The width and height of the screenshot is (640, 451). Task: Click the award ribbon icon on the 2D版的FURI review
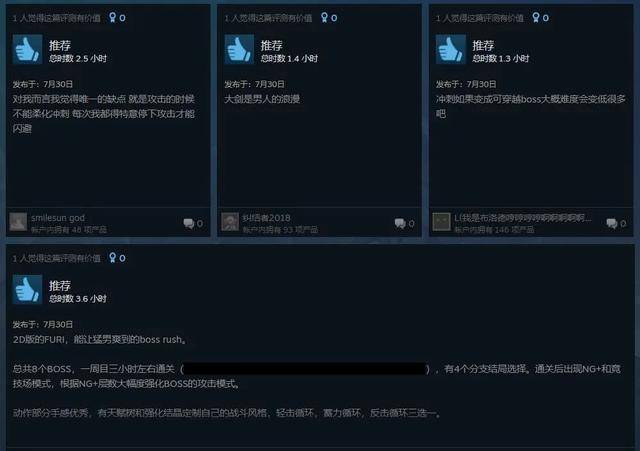tap(112, 258)
